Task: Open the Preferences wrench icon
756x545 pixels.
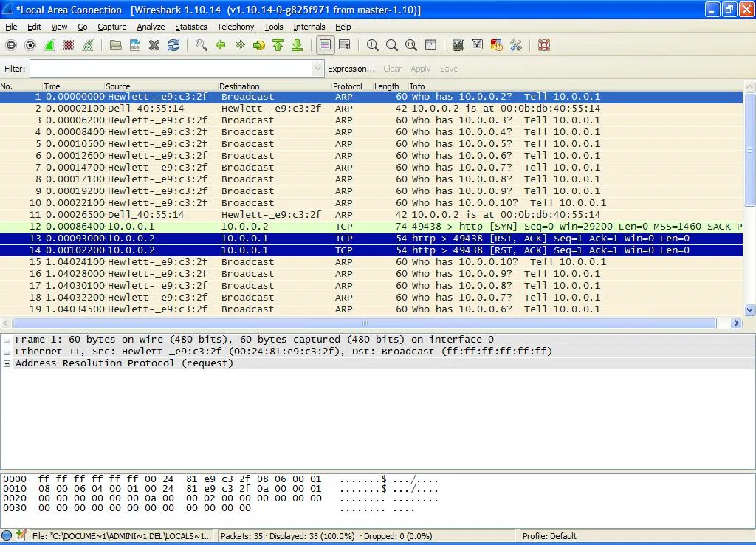Action: coord(515,45)
